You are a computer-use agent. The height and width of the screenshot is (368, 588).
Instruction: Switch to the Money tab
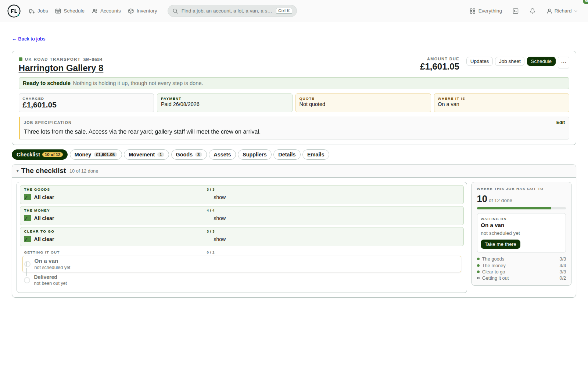click(x=96, y=155)
